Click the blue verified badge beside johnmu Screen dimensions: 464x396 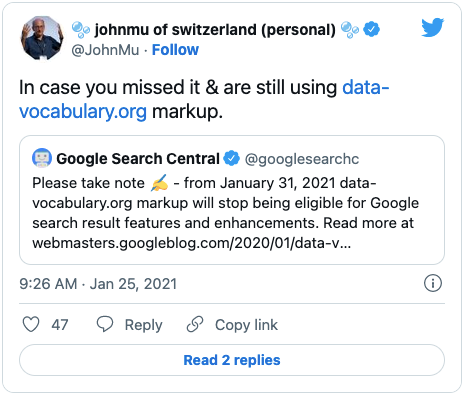371,29
